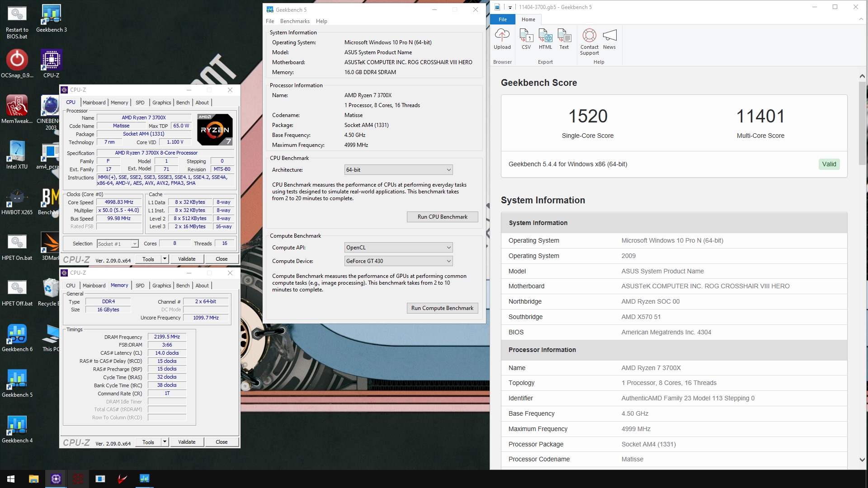868x488 pixels.
Task: Open About tab in lower CPU-Z
Action: 202,286
